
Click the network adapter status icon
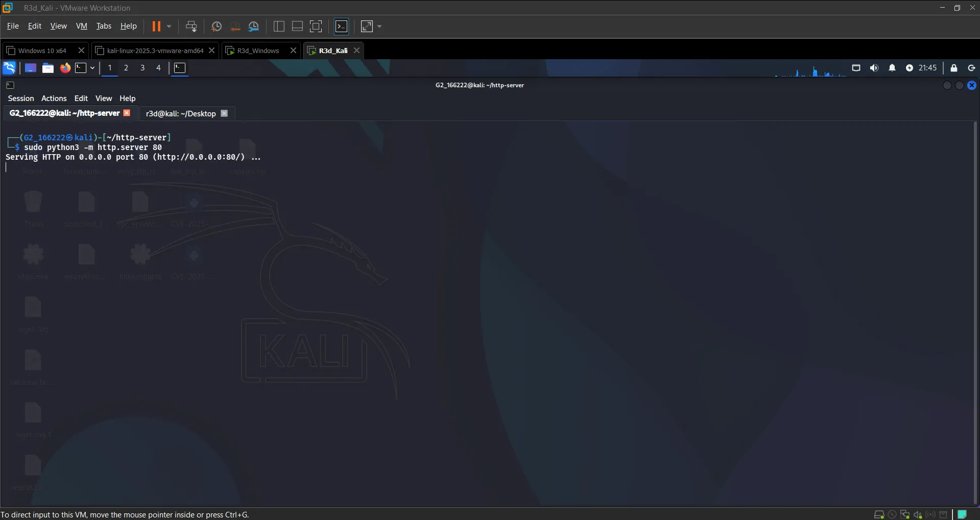point(905,514)
